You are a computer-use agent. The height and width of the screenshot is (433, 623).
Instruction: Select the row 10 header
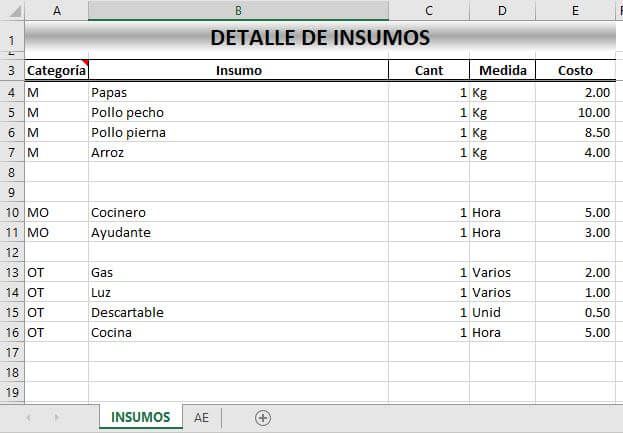coord(12,213)
